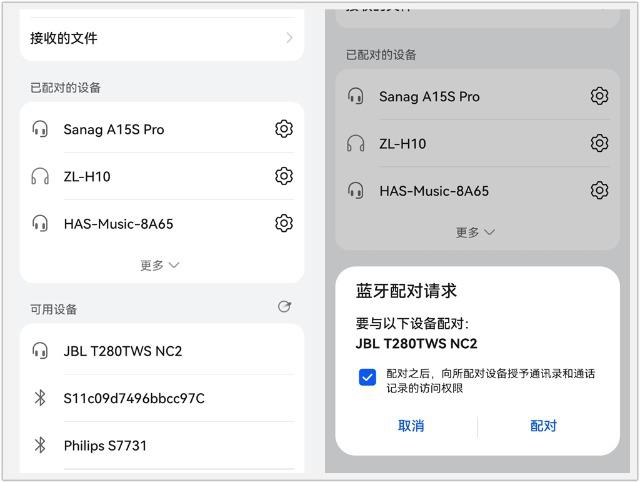Open settings gear for ZL-H10 in right dimmed panel
Image resolution: width=640 pixels, height=482 pixels.
[x=599, y=143]
